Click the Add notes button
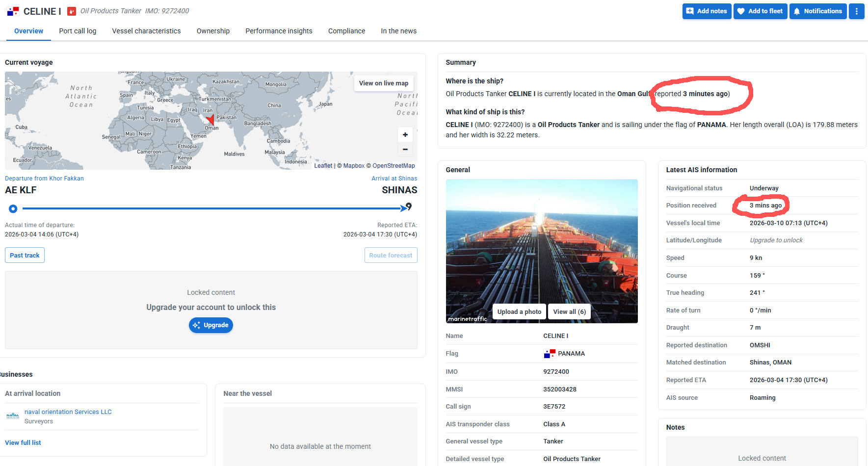Screen dimensions: 868x466 pyautogui.click(x=707, y=11)
